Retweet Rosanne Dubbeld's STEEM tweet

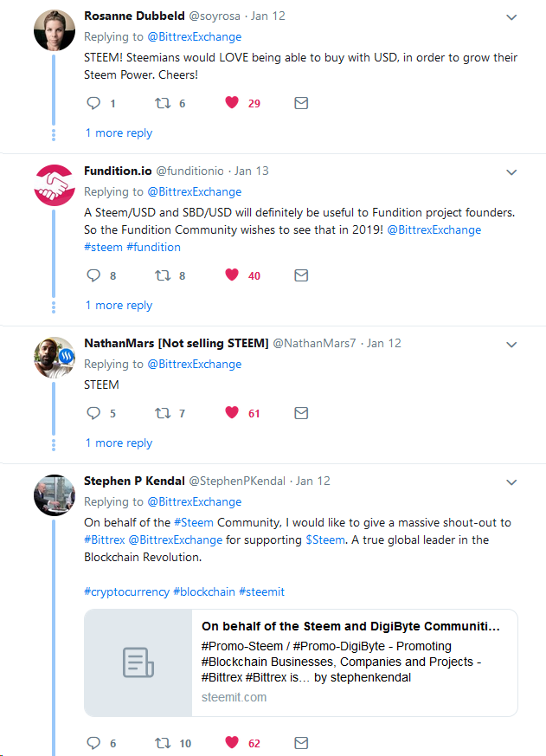click(x=163, y=103)
